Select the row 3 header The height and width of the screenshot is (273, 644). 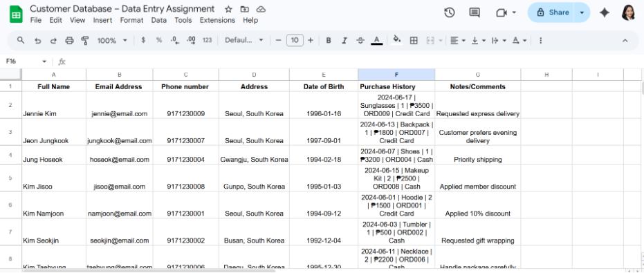click(10, 132)
